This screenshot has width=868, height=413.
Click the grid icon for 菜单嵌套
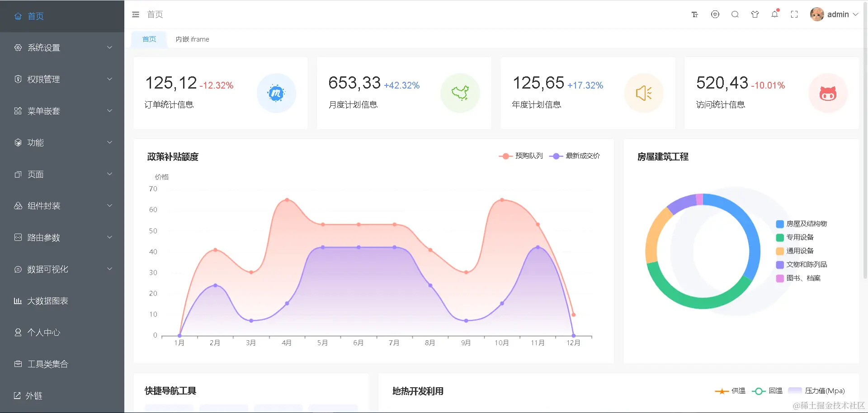(18, 111)
